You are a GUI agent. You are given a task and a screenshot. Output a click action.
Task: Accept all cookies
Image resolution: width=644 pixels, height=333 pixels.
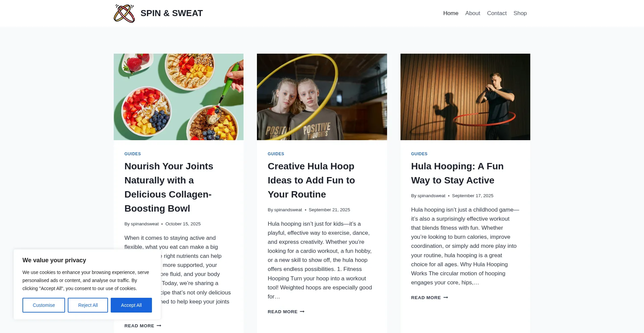tap(131, 305)
